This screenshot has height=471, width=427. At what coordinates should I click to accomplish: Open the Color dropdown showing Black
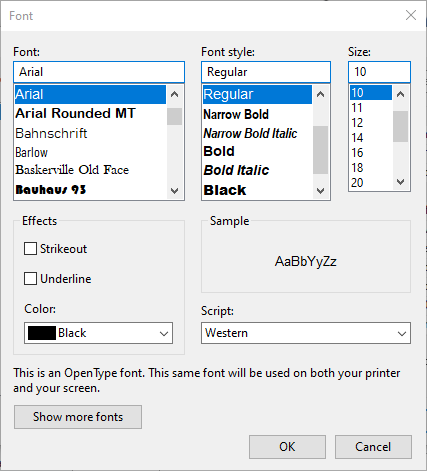point(98,333)
